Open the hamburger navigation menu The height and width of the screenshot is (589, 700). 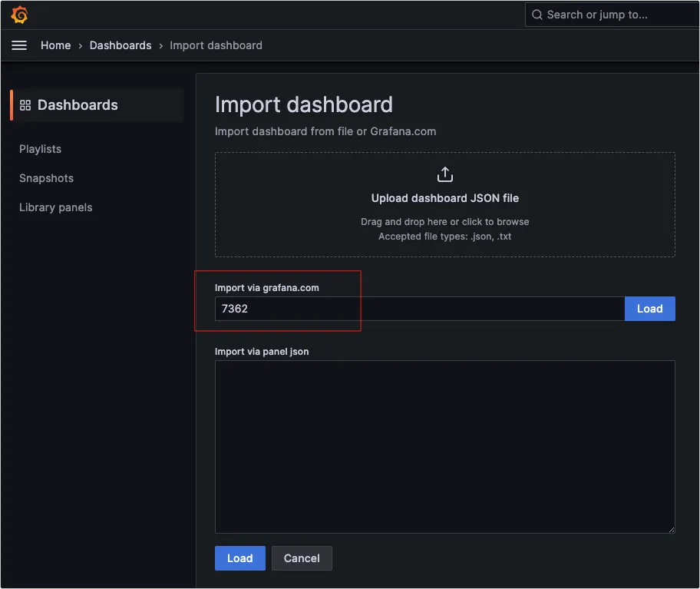pyautogui.click(x=19, y=45)
